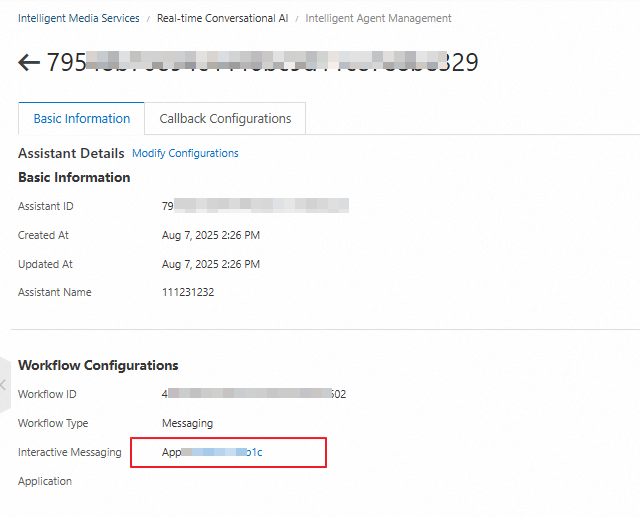Select the Basic Information tab
The image size is (640, 517).
tap(82, 118)
